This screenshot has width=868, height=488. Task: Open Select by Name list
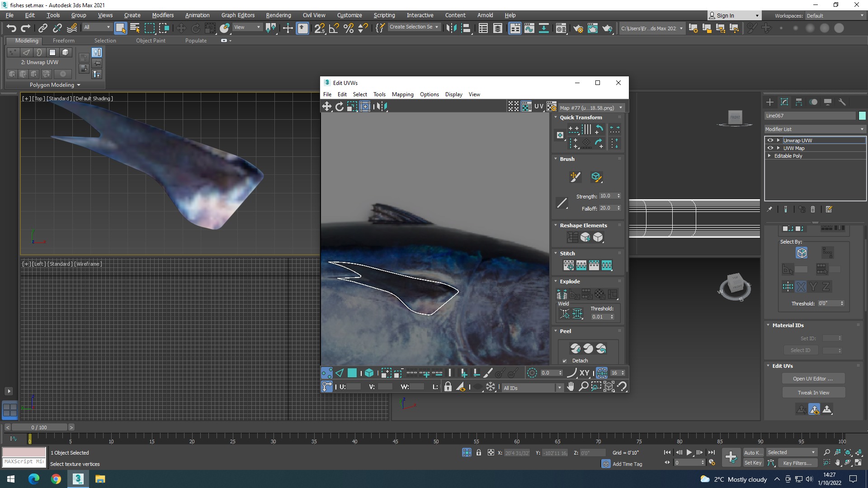[x=135, y=28]
